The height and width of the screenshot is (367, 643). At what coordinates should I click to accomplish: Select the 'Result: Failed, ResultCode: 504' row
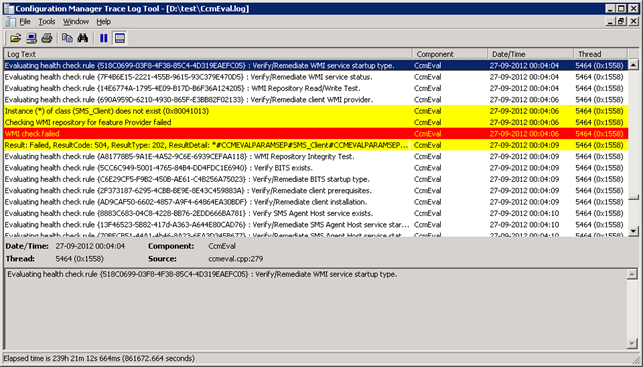316,145
